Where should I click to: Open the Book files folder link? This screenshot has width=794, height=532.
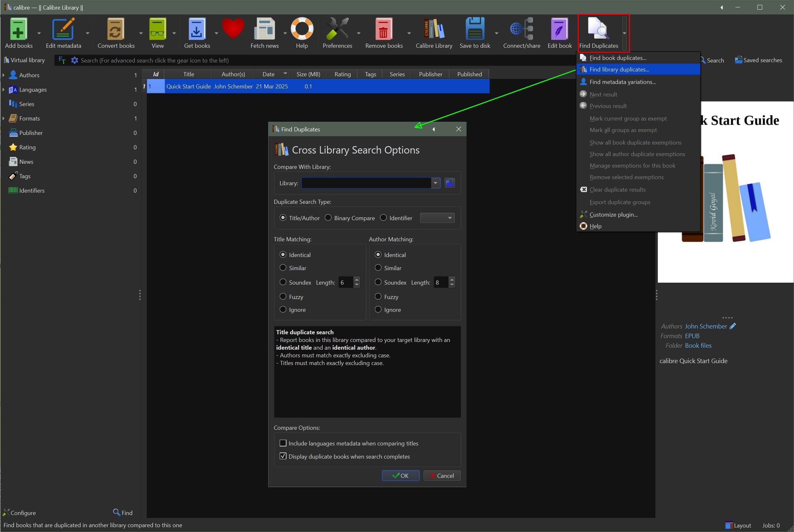pyautogui.click(x=698, y=345)
